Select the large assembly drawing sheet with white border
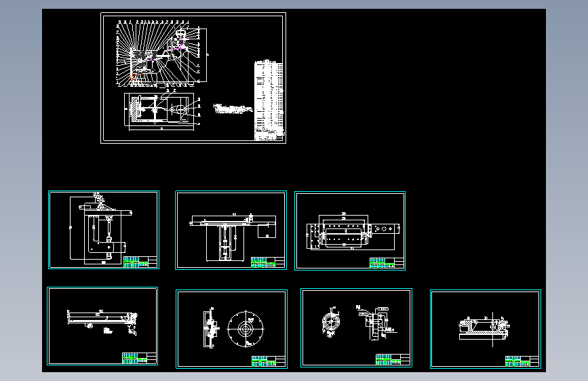This screenshot has width=588, height=381. [x=193, y=78]
